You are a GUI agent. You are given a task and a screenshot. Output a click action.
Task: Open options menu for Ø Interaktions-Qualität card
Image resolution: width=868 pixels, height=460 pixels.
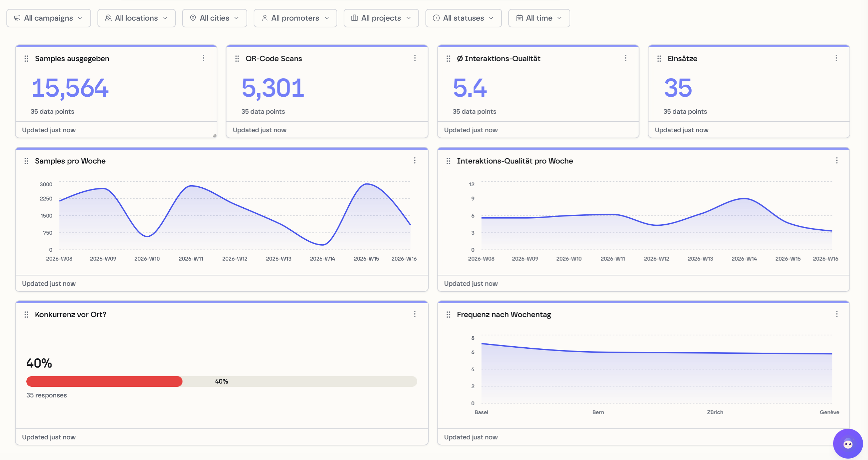(625, 58)
